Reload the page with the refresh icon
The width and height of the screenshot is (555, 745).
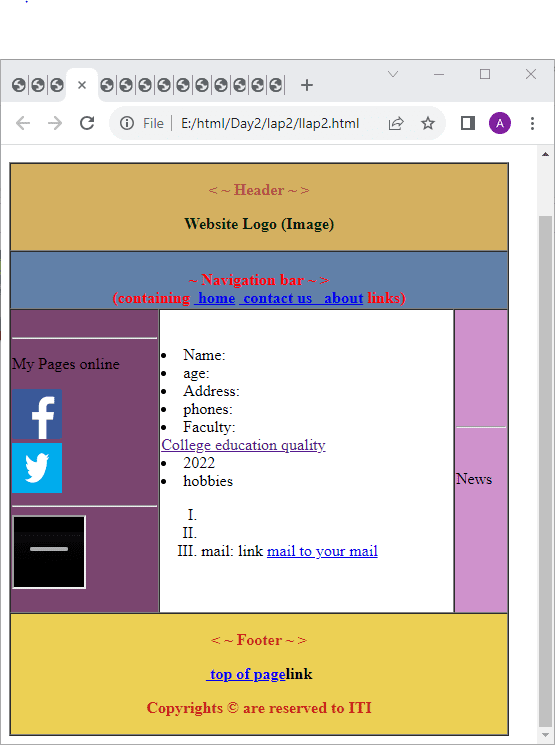point(87,123)
